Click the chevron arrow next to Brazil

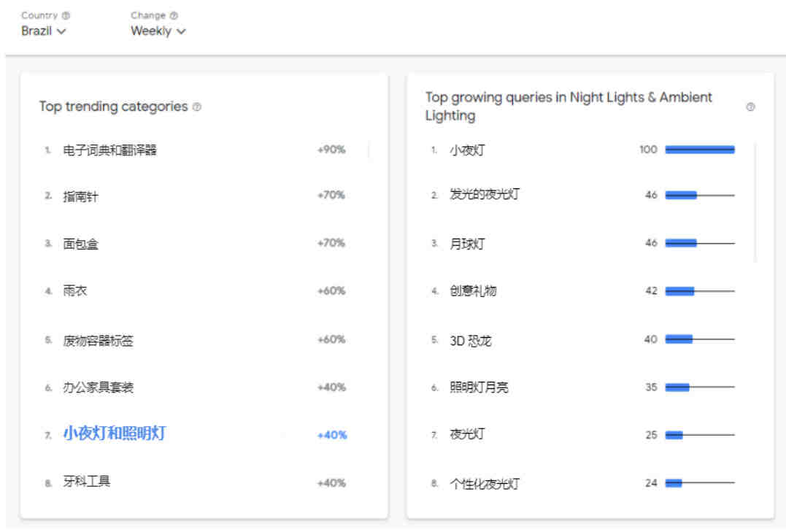(x=61, y=31)
